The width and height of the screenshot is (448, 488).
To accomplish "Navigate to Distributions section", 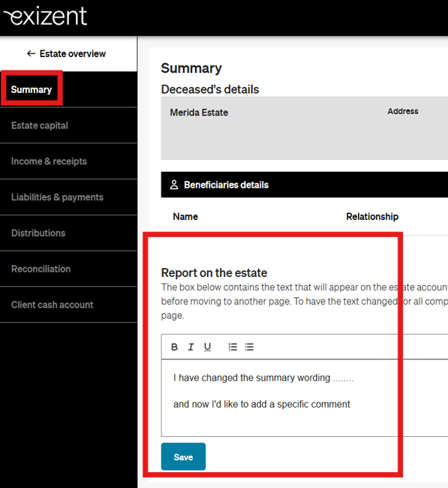I will coord(38,233).
